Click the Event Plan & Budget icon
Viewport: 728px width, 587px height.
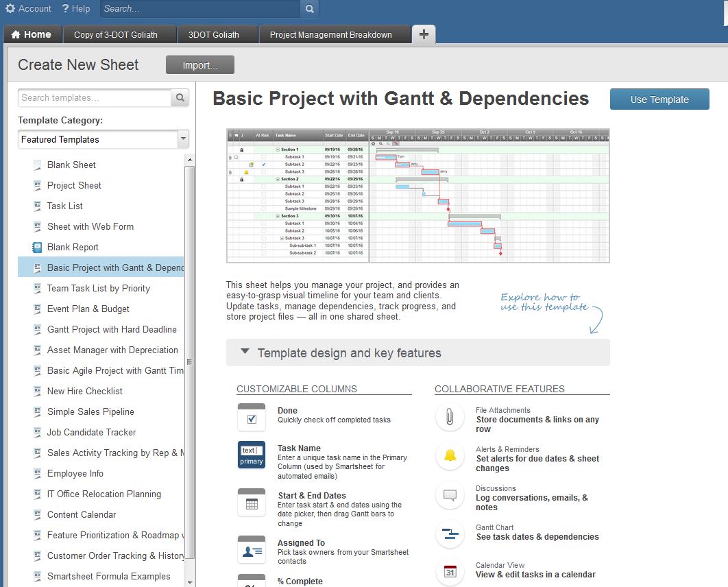point(37,309)
